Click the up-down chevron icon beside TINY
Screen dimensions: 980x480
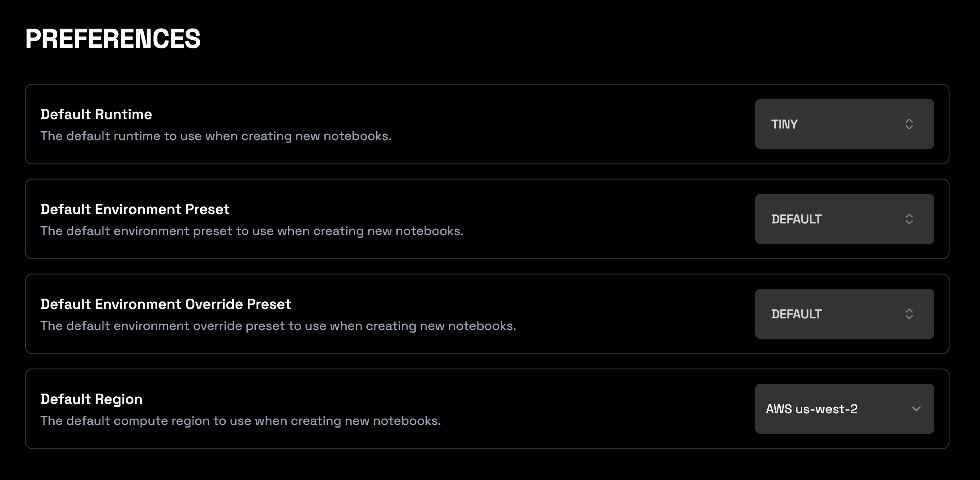tap(909, 124)
